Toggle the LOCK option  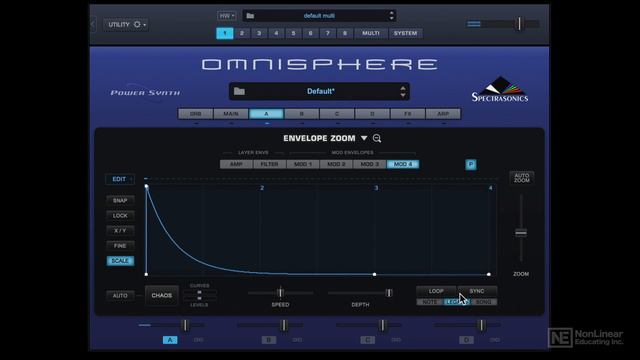pyautogui.click(x=120, y=216)
